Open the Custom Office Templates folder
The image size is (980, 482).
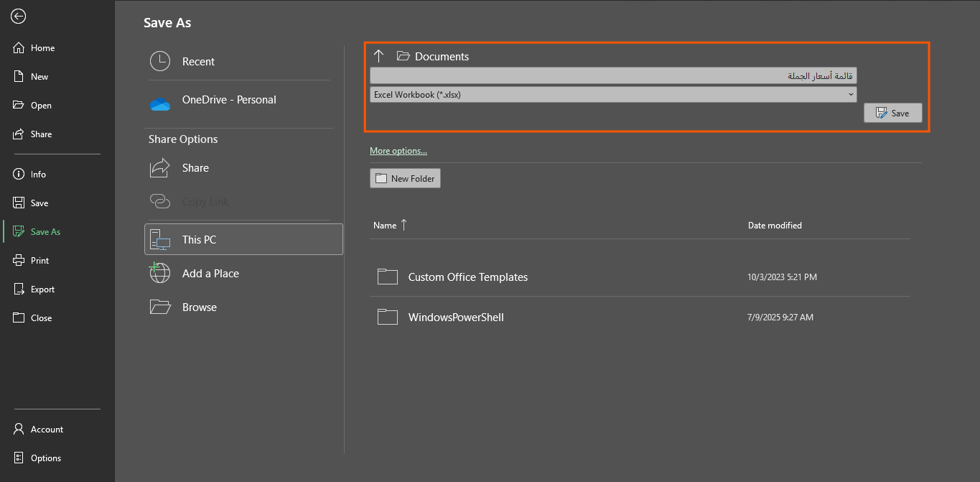pyautogui.click(x=467, y=277)
